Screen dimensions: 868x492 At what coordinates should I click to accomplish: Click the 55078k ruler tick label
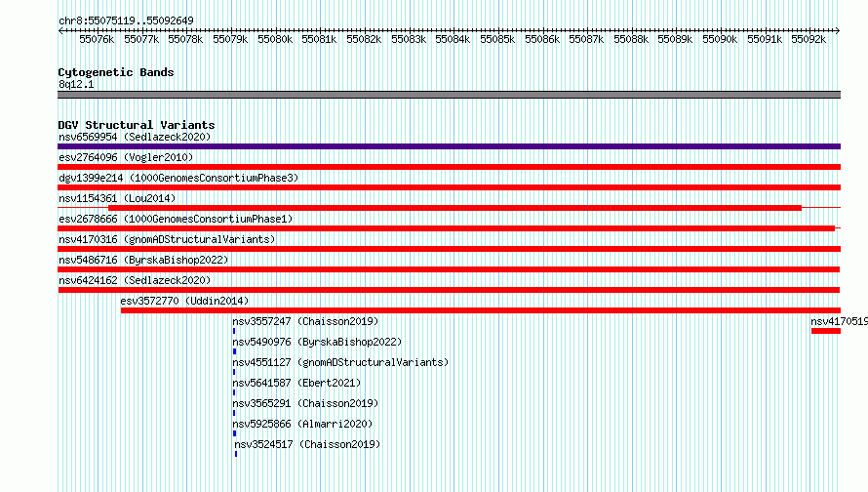[x=185, y=39]
